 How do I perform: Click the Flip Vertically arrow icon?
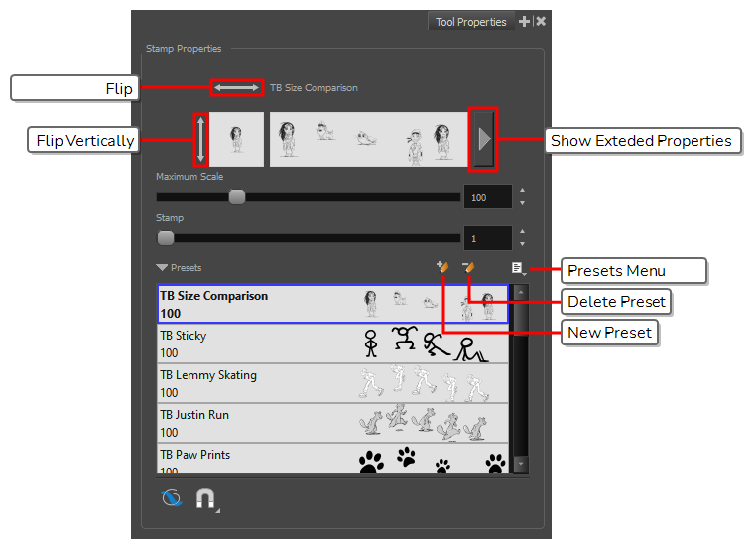[201, 139]
